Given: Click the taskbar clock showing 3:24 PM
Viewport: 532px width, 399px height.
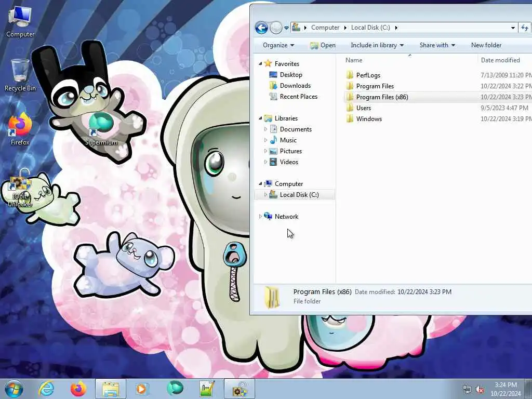Looking at the screenshot, I should (506, 389).
